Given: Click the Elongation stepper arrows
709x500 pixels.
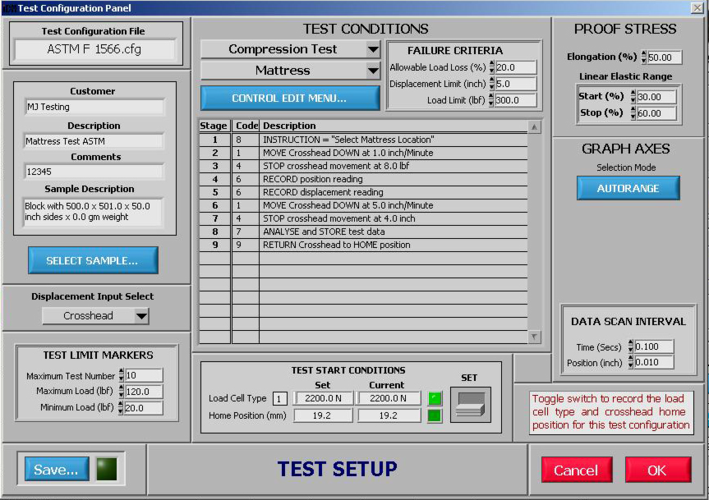Looking at the screenshot, I should [x=644, y=57].
